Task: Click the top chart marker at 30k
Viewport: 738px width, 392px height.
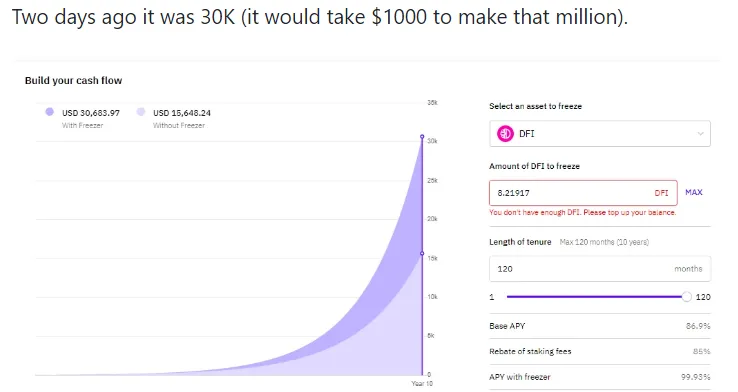Action: point(422,136)
